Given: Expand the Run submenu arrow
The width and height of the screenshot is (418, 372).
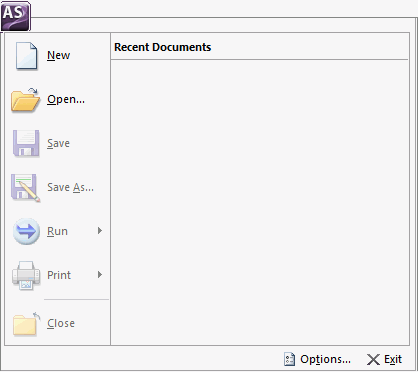Looking at the screenshot, I should click(100, 231).
